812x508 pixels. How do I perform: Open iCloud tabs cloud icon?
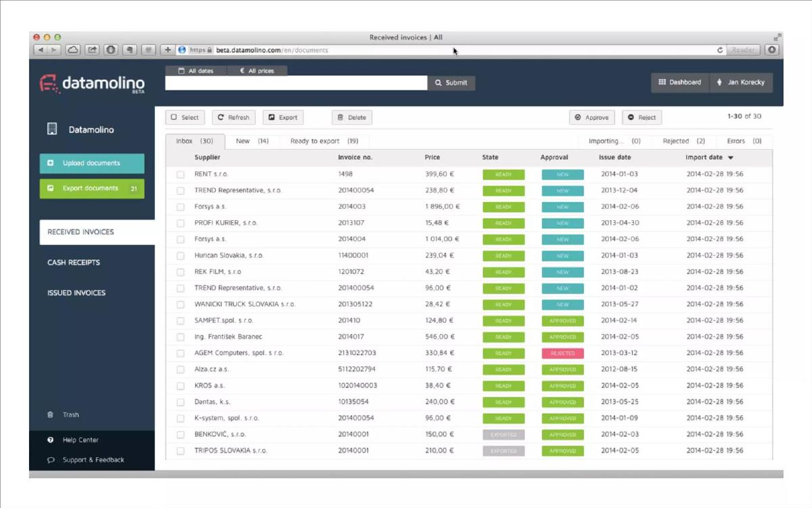(x=73, y=50)
